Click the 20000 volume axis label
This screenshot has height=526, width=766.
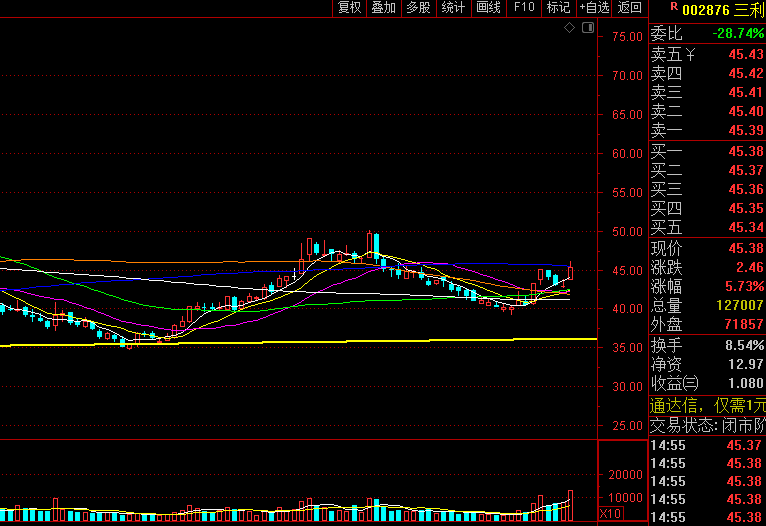[x=626, y=475]
